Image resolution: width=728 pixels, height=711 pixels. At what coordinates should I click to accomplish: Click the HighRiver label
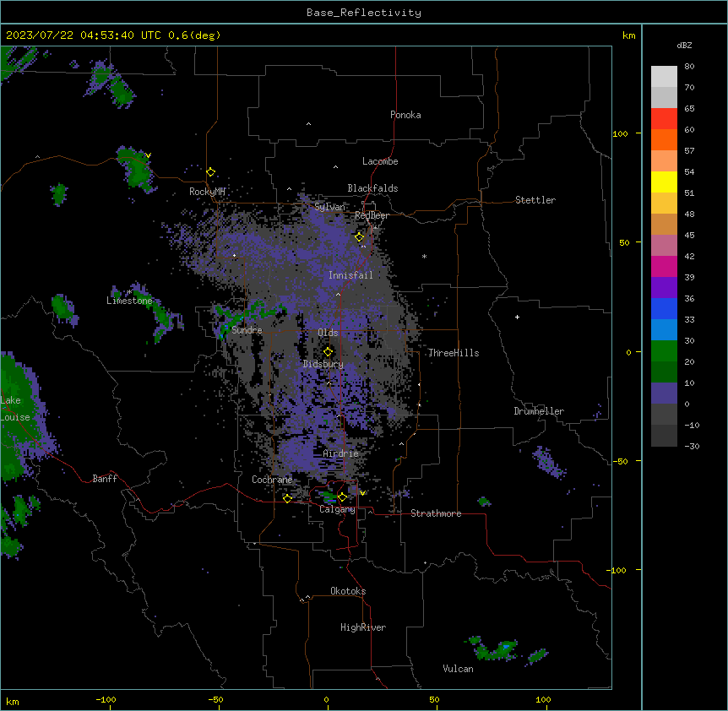[362, 627]
